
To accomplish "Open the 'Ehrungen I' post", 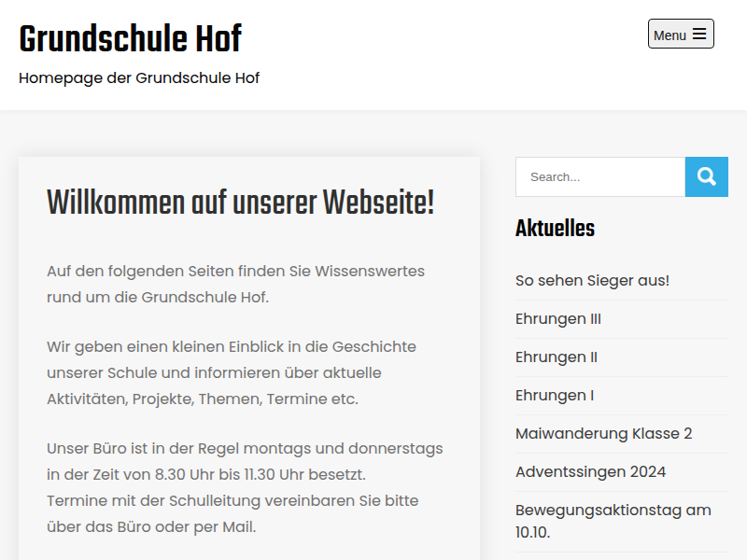I will pos(555,395).
